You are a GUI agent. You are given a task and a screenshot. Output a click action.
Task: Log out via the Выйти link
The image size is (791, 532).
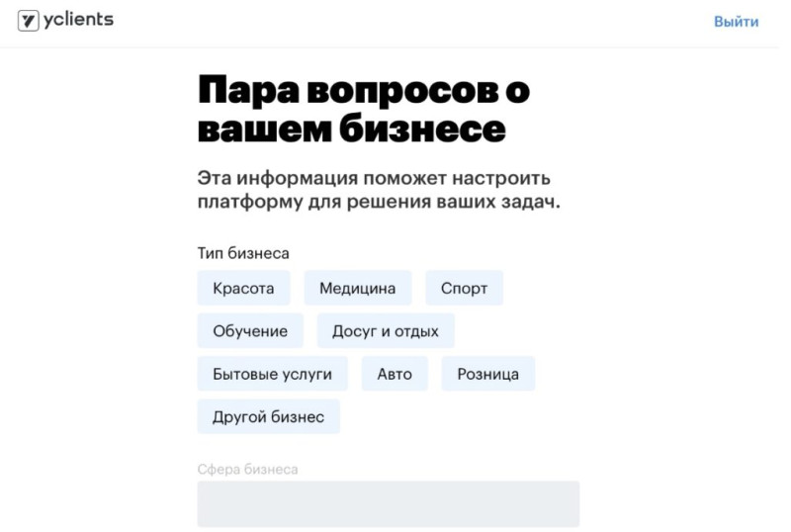tap(736, 22)
